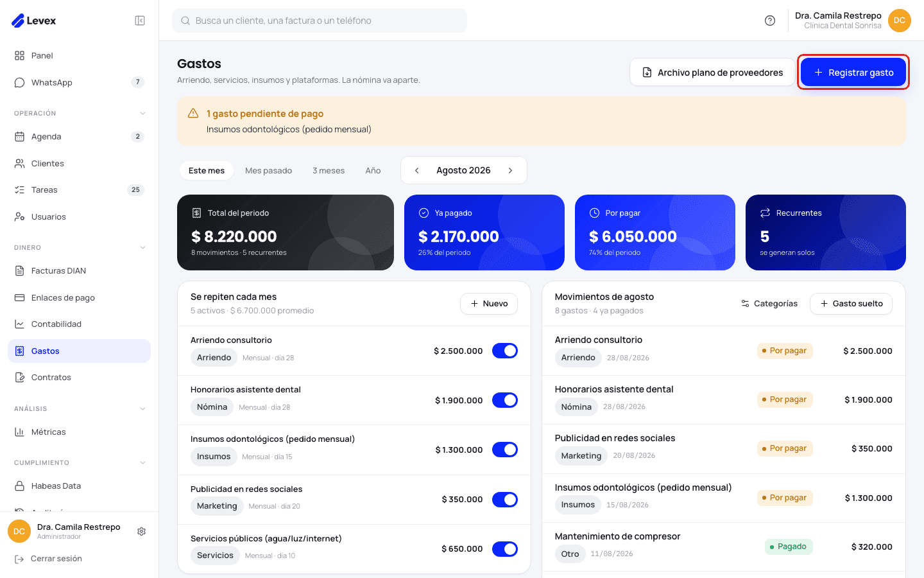The width and height of the screenshot is (924, 578).
Task: Go to Contabilidad
Action: [x=79, y=324]
